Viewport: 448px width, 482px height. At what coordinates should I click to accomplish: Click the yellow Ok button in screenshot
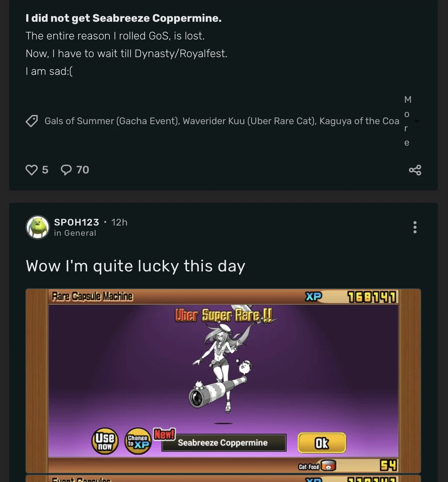[322, 443]
